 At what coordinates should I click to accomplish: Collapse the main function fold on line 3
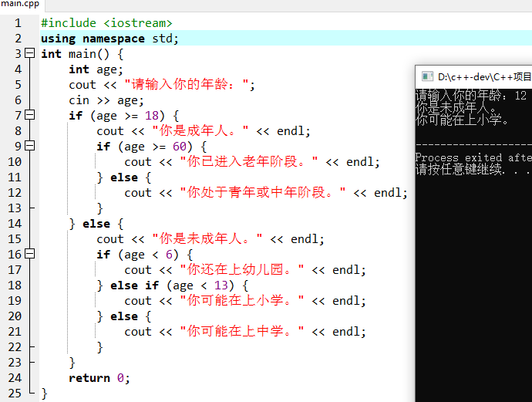pos(30,53)
